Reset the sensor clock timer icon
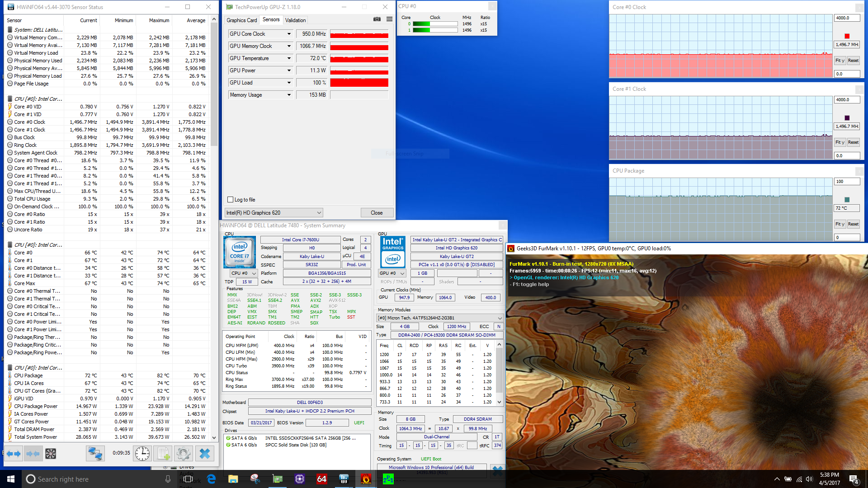 [142, 454]
